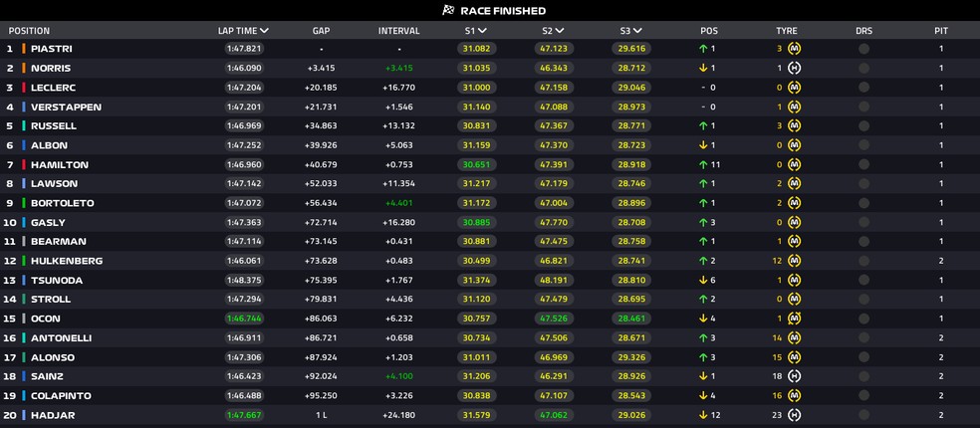Click Ocon's green S3 time 28.461
Image resolution: width=980 pixels, height=428 pixels.
(x=631, y=319)
